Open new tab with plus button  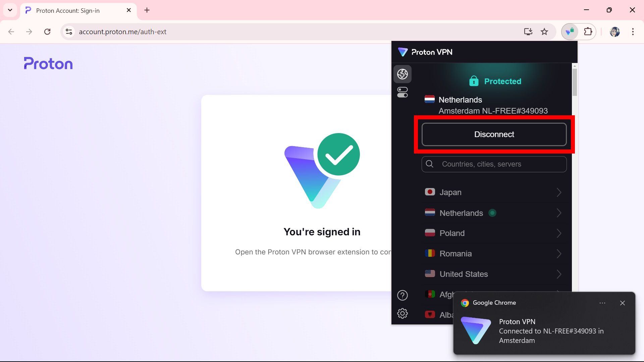(147, 10)
